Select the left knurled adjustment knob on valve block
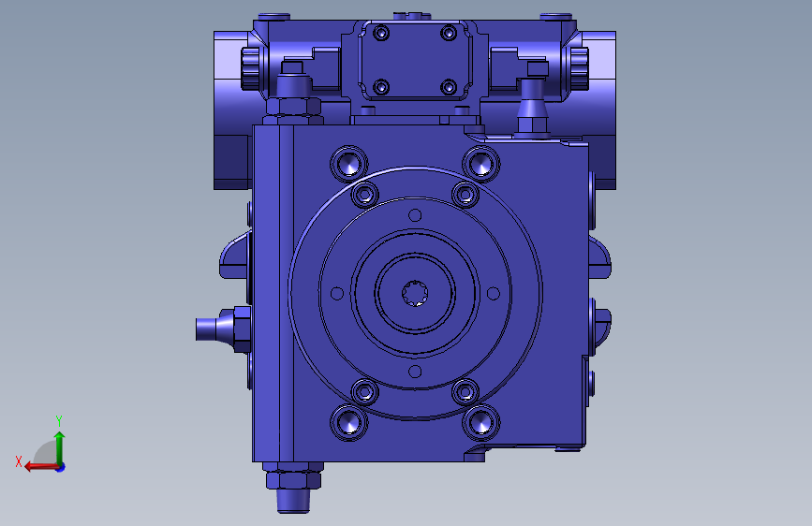812x526 pixels. point(251,68)
